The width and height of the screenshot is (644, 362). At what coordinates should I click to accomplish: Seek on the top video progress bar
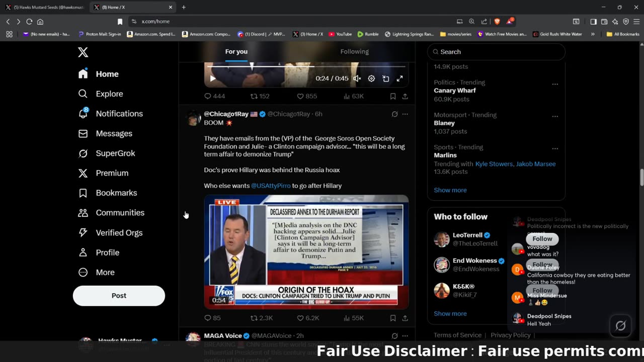306,66
